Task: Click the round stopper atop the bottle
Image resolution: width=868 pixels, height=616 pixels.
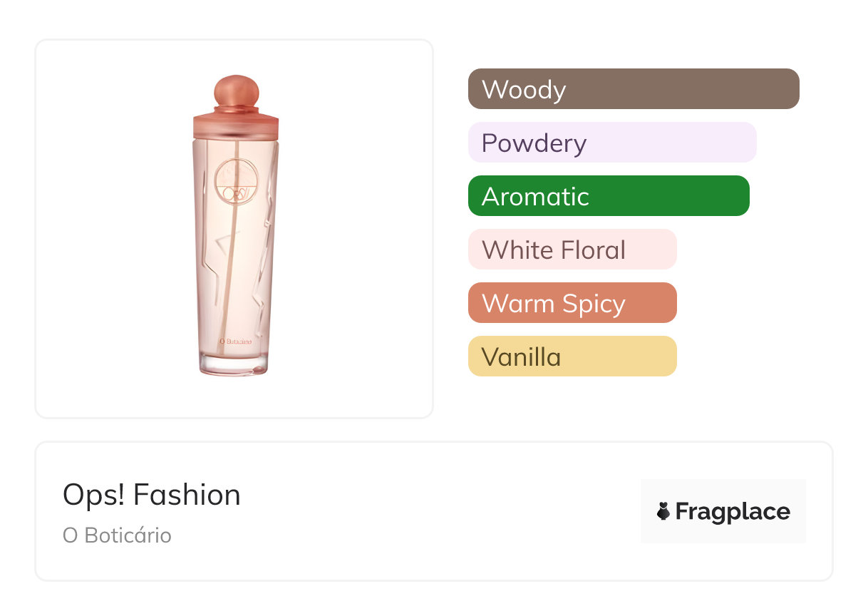Action: (x=235, y=88)
